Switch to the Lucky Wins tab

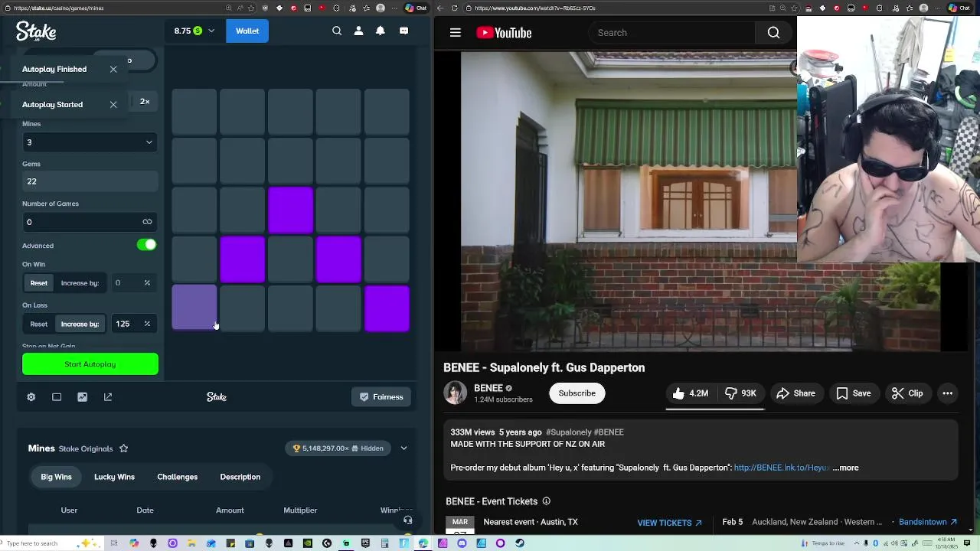tap(114, 477)
